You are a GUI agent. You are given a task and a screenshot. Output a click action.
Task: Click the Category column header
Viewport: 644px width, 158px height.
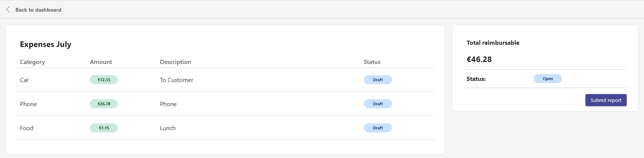point(32,62)
